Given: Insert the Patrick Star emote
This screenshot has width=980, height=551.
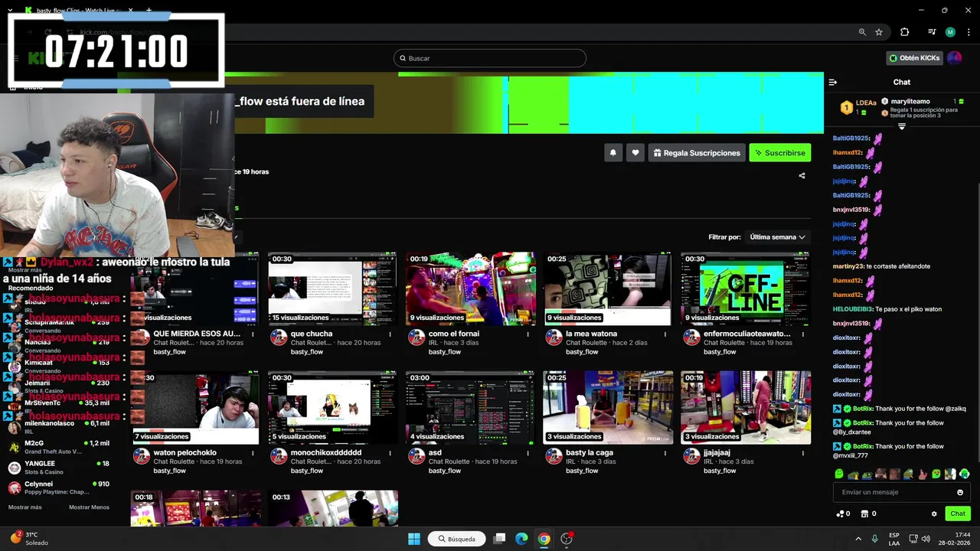Looking at the screenshot, I should click(923, 474).
